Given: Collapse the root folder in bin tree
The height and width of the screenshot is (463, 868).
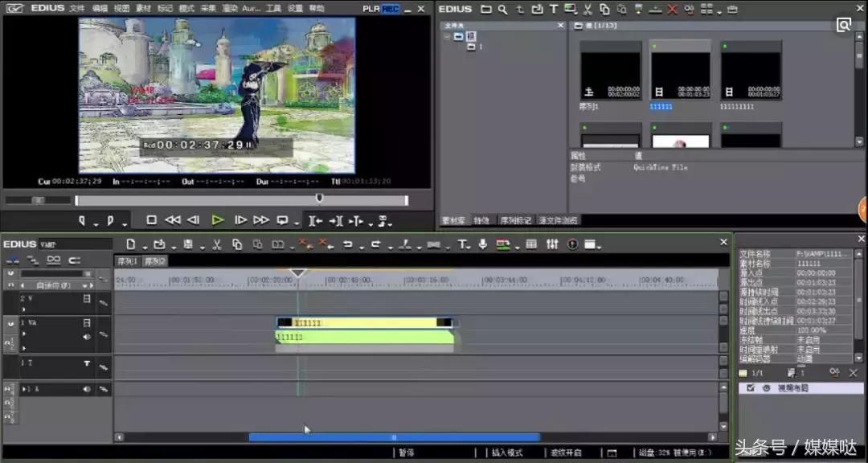Looking at the screenshot, I should tap(448, 36).
